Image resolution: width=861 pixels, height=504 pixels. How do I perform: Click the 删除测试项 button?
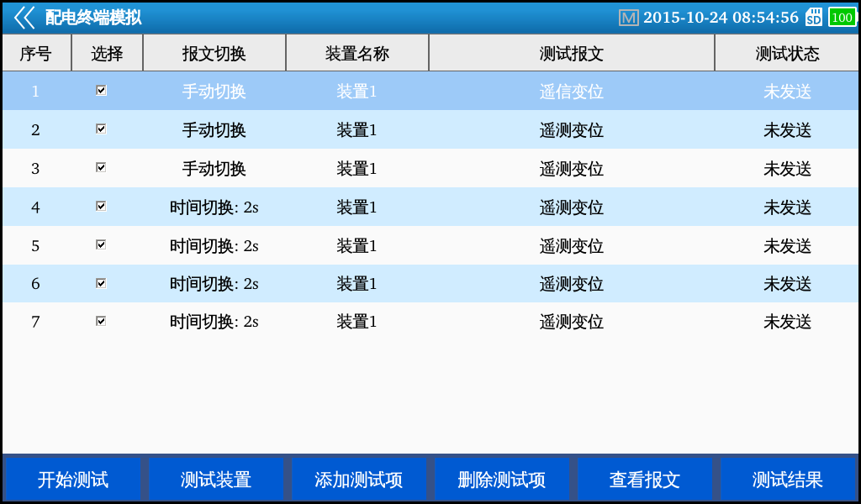pos(502,480)
